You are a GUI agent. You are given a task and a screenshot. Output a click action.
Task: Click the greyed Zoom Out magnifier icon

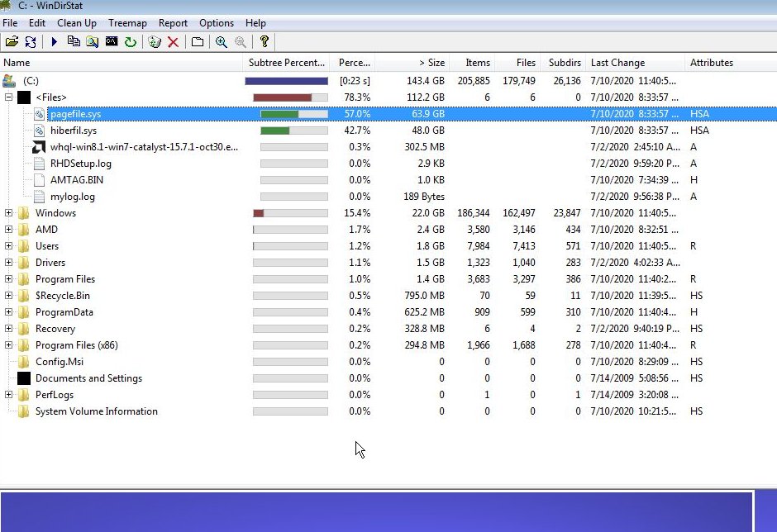coord(241,41)
